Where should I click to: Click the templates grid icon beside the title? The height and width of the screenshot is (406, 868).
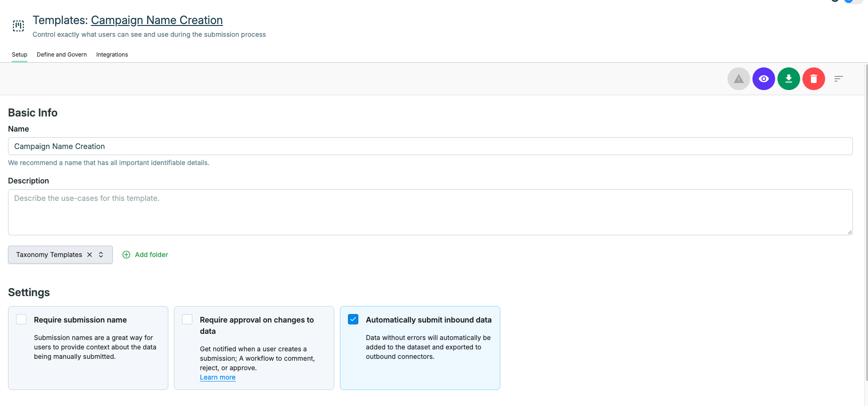point(18,26)
